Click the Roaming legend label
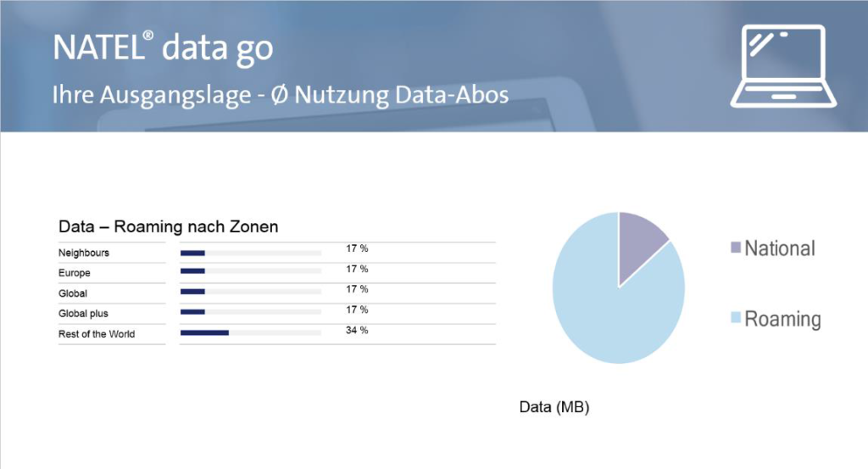 click(x=782, y=320)
